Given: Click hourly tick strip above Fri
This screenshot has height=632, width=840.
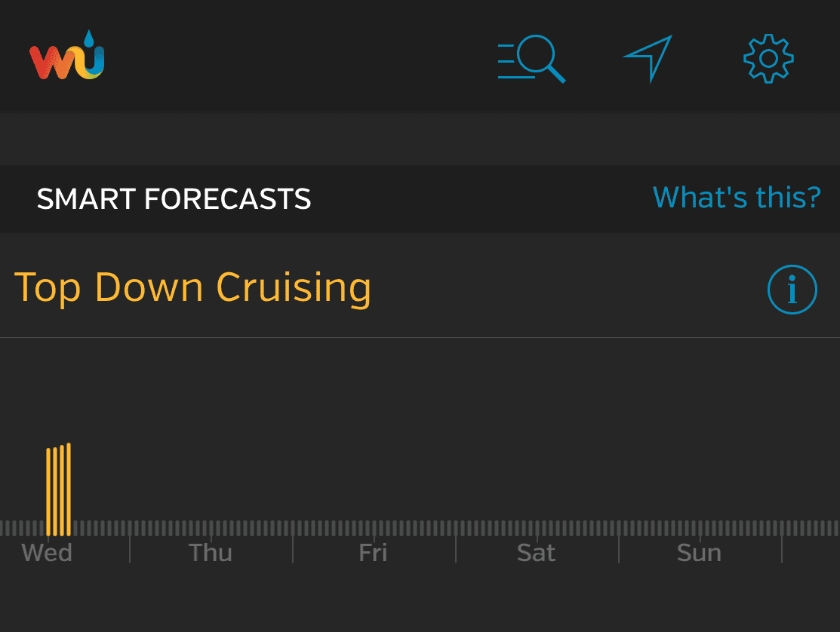Looking at the screenshot, I should coord(374,528).
